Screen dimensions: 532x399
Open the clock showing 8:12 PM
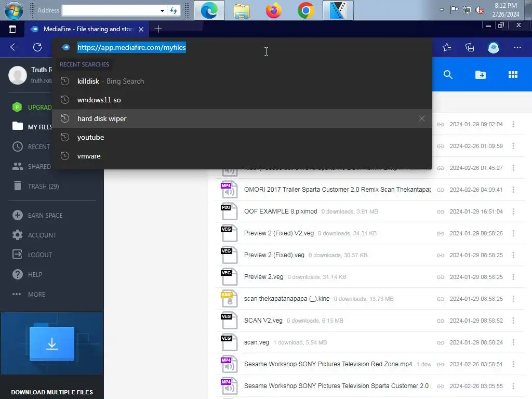coord(506,10)
